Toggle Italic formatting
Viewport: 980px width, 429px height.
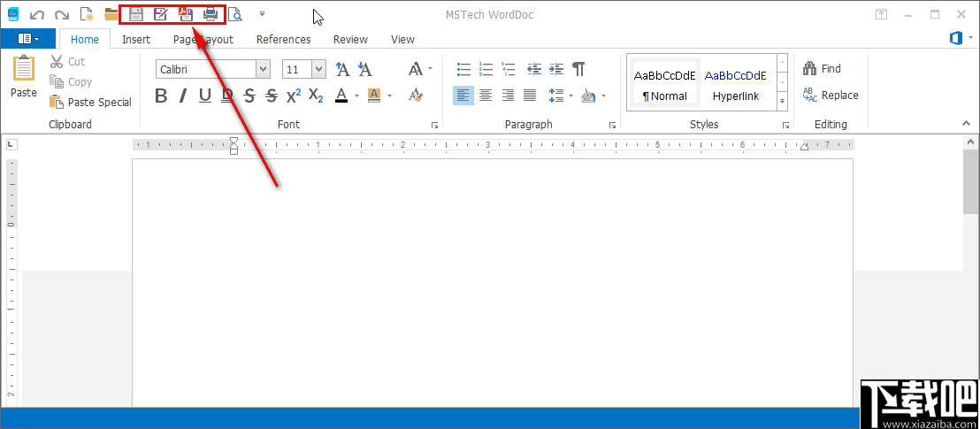point(183,96)
